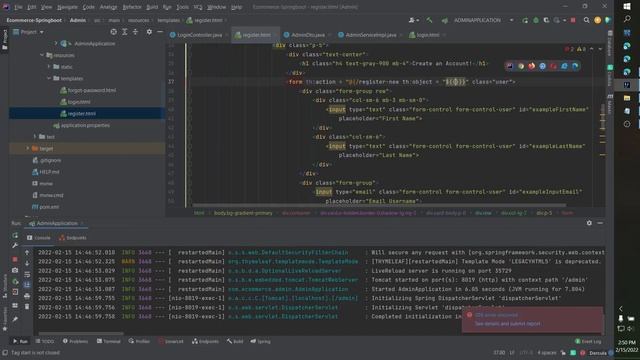Collapse the resources folder

pos(42,55)
